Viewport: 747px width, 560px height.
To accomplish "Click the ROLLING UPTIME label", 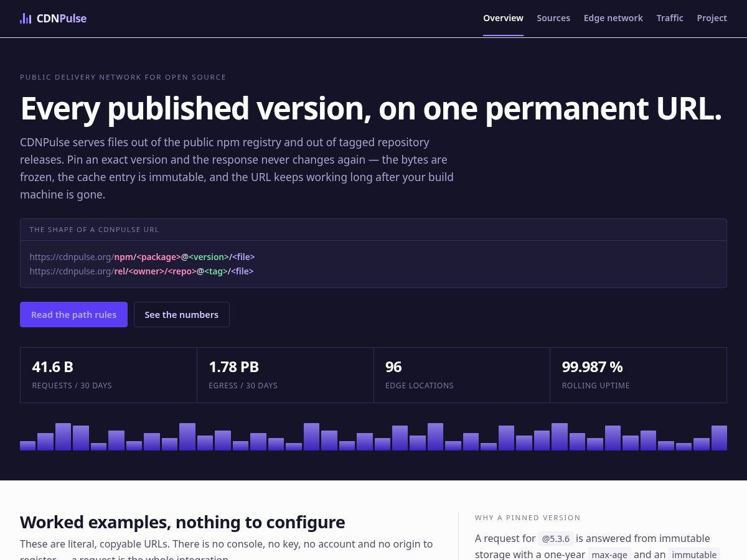I will [x=596, y=385].
